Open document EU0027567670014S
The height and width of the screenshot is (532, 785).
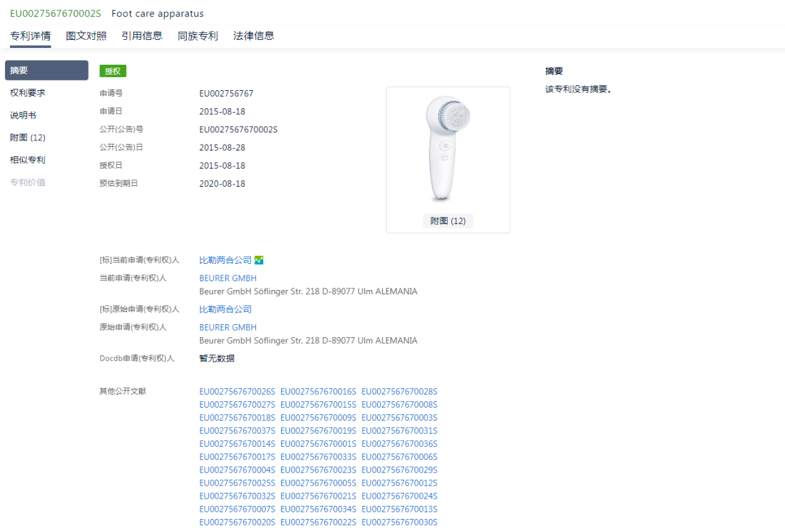coord(237,444)
